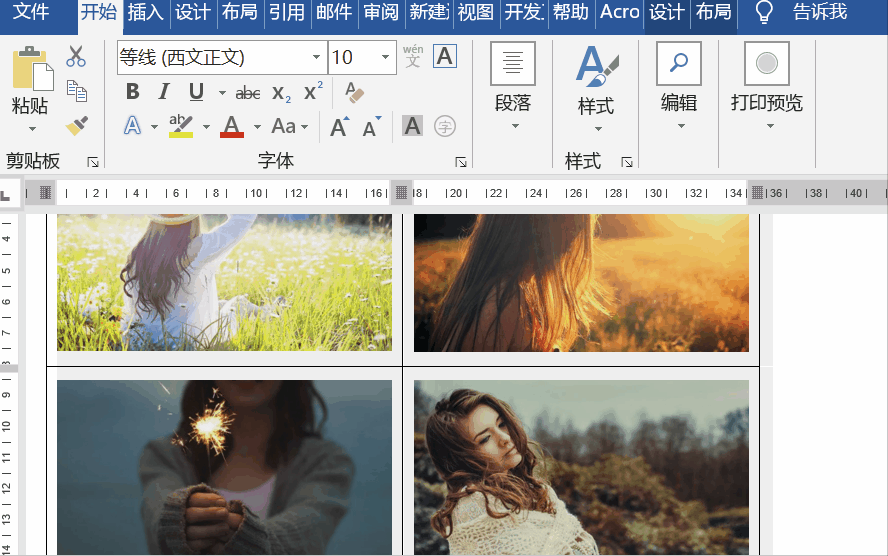Toggle Superscript formatting
The width and height of the screenshot is (888, 556).
click(313, 91)
